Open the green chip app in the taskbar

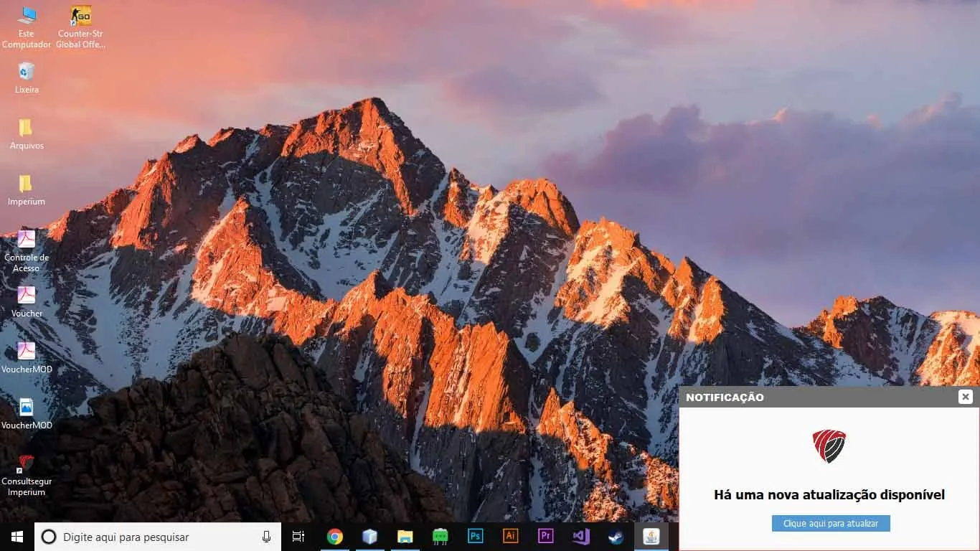pos(440,537)
